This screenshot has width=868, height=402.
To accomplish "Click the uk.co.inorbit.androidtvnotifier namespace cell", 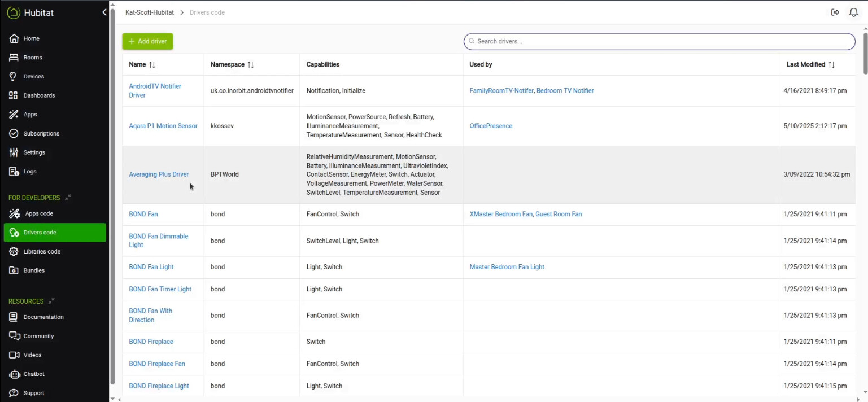I will point(252,90).
